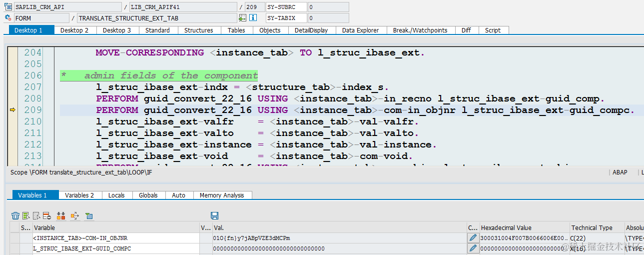Open the Desktop 3 tab
The width and height of the screenshot is (644, 255).
coord(117,30)
